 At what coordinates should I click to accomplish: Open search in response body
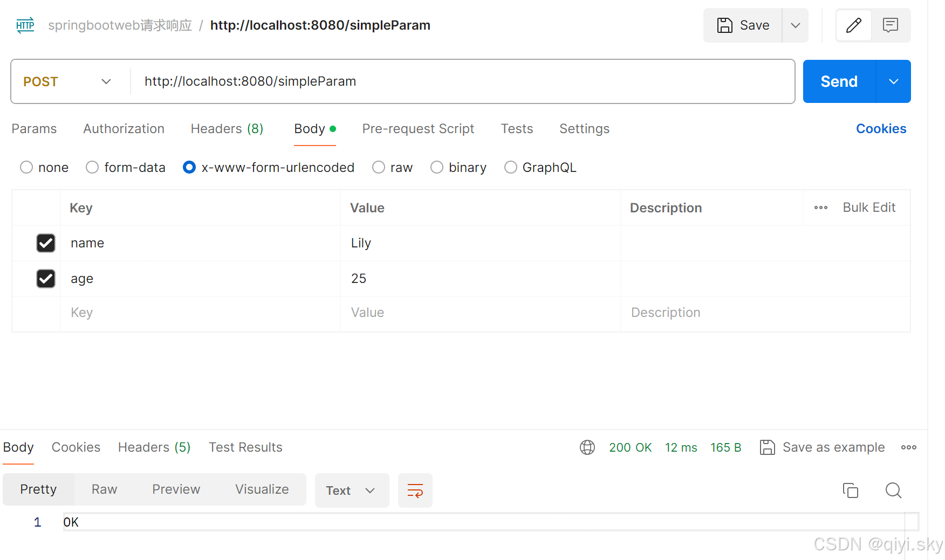tap(893, 490)
